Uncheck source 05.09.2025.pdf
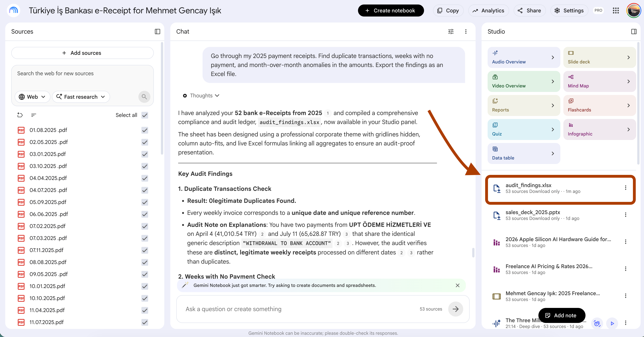Screen dimensions: 644x337 click(145, 202)
